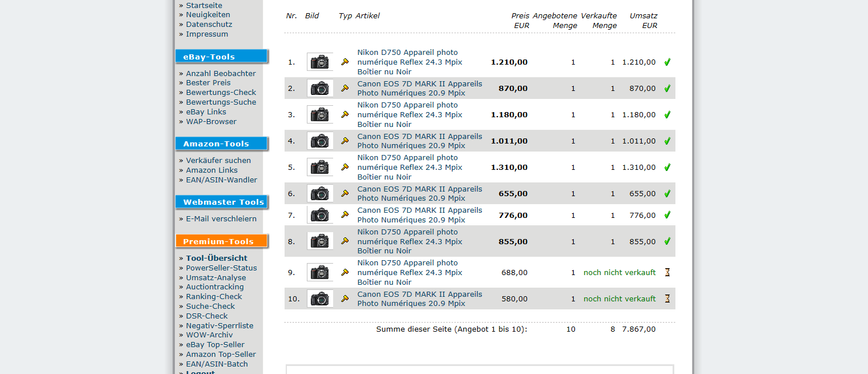Open Ranking-Check tool

[214, 296]
